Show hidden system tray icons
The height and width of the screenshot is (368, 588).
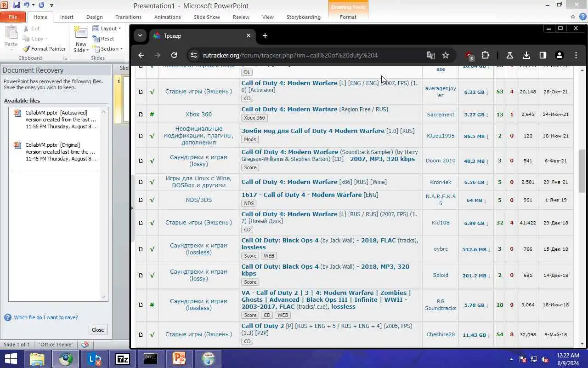point(511,359)
